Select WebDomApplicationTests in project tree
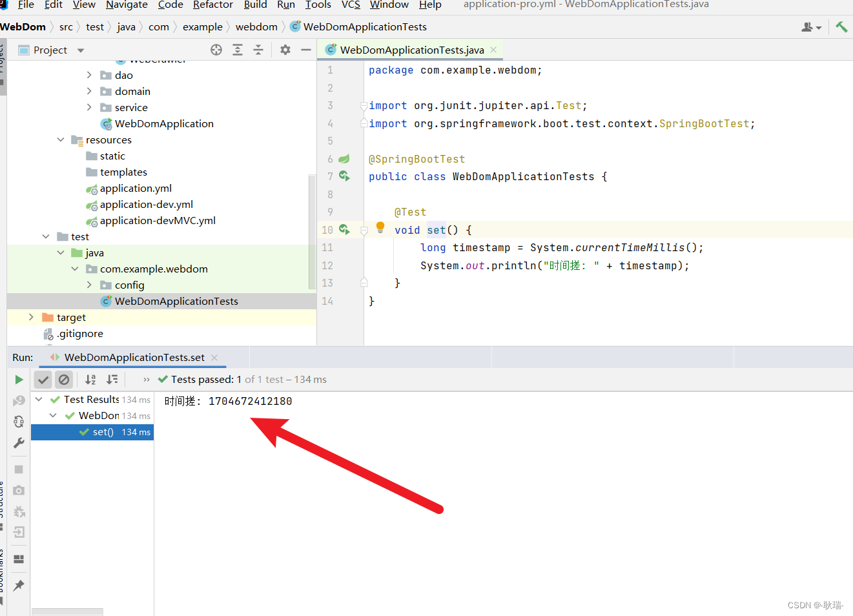The height and width of the screenshot is (616, 853). [176, 301]
